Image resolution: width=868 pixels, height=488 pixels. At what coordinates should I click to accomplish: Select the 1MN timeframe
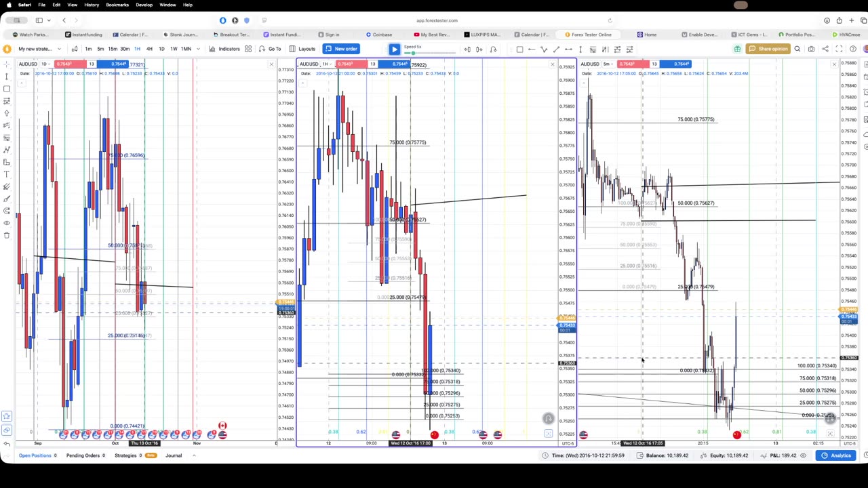pos(186,49)
